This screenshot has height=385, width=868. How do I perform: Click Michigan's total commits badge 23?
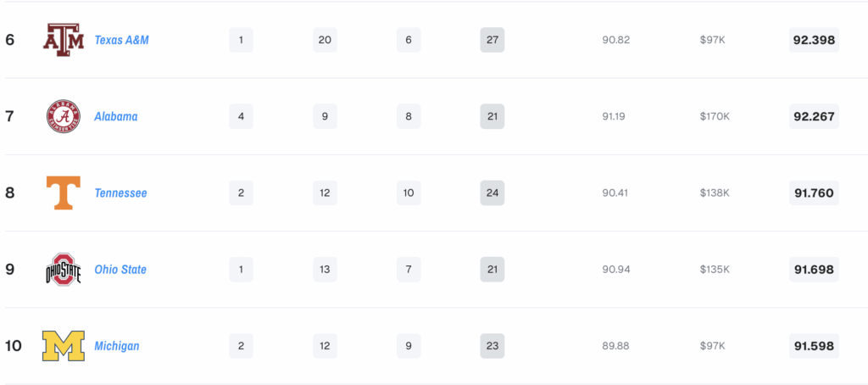[492, 346]
